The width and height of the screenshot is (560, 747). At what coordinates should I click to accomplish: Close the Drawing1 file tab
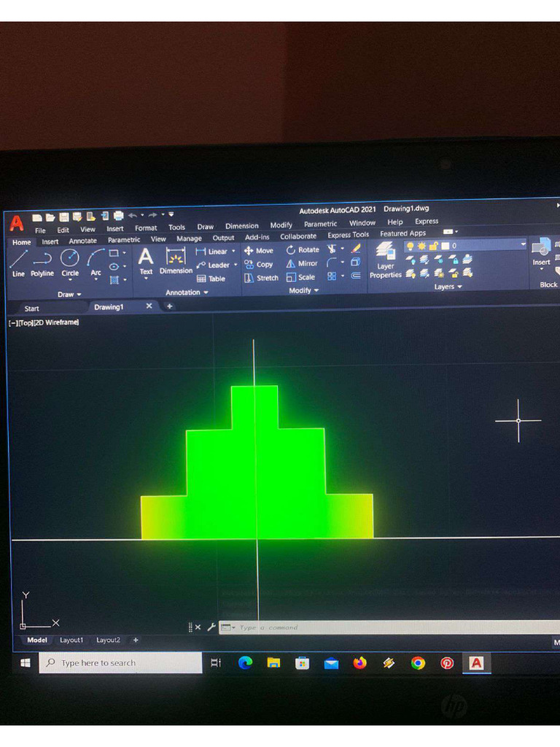tap(149, 306)
